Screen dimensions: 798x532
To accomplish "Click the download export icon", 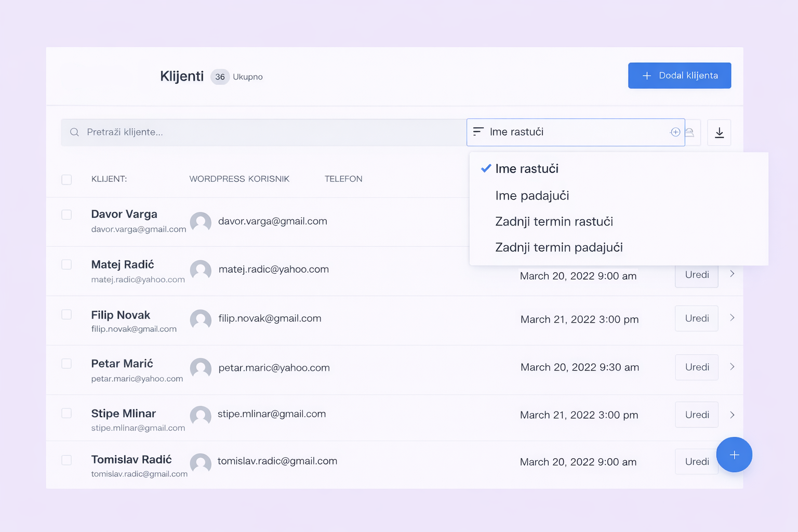I will [719, 132].
